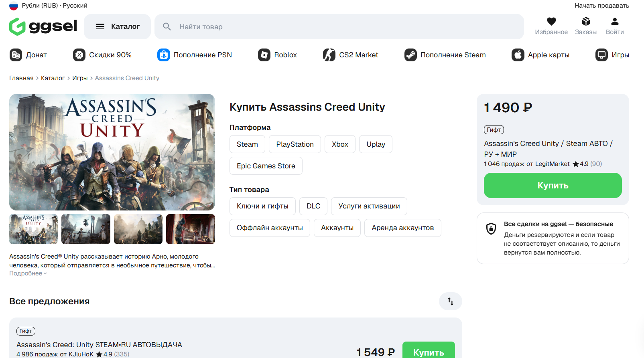The image size is (644, 358).
Task: Expand description with Подробнее
Action: coord(28,273)
